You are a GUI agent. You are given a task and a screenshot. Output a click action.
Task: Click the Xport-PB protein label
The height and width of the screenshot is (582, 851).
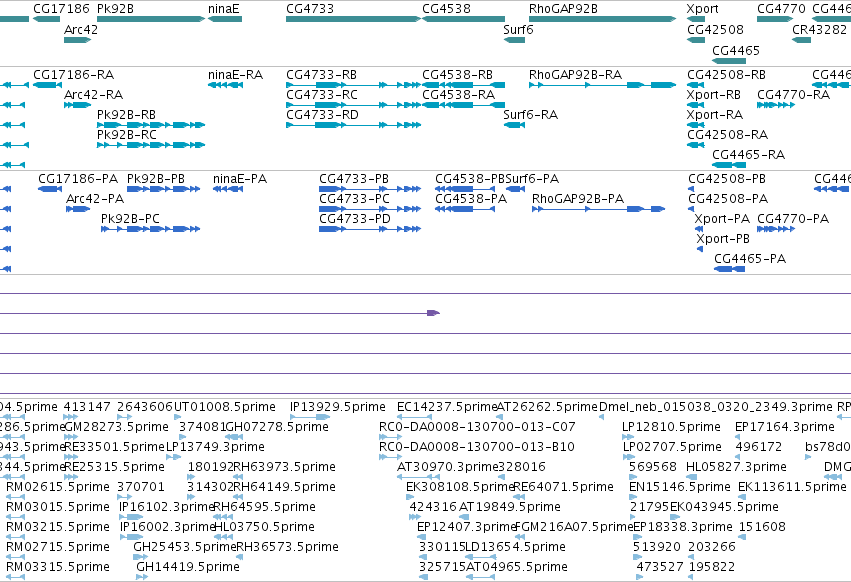click(723, 238)
